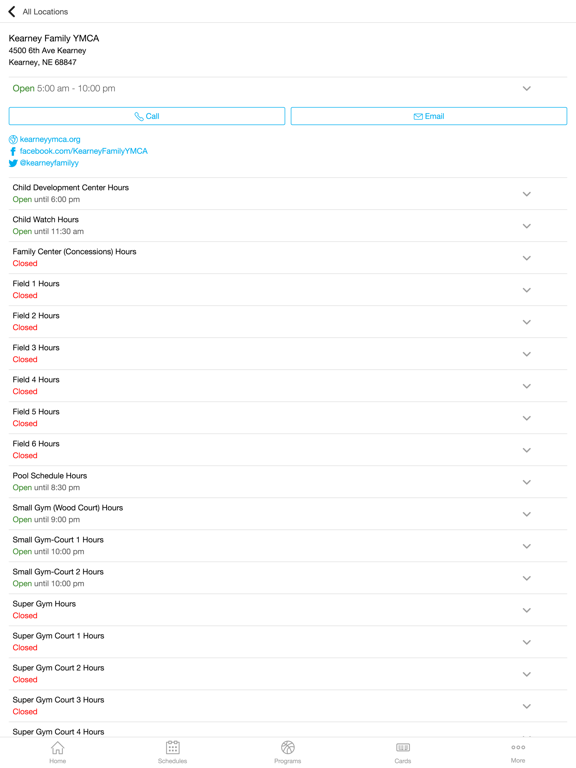576x768 pixels.
Task: Select the address 4500 6th Ave Kearney
Action: [x=48, y=50]
